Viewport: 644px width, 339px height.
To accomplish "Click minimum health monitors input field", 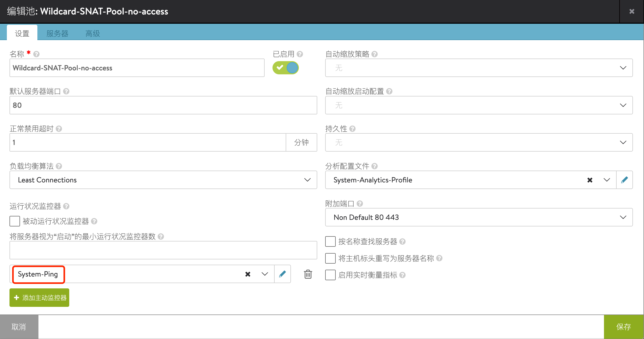I will pos(163,250).
